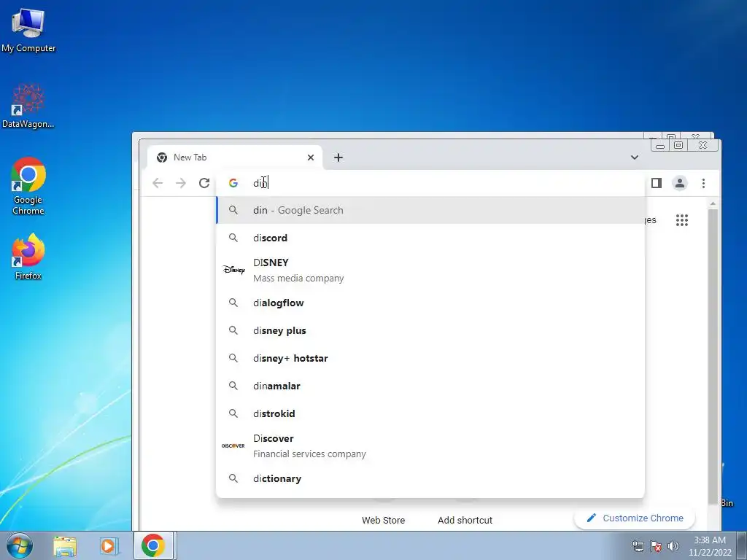747x560 pixels.
Task: Click the Chrome taskbar button
Action: click(153, 545)
